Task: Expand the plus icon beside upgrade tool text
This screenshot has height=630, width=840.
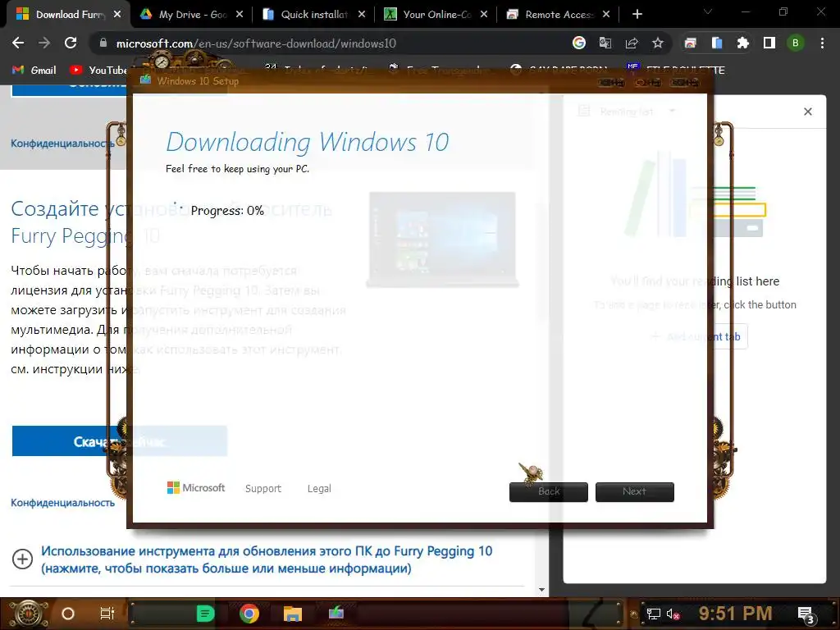Action: click(x=22, y=559)
